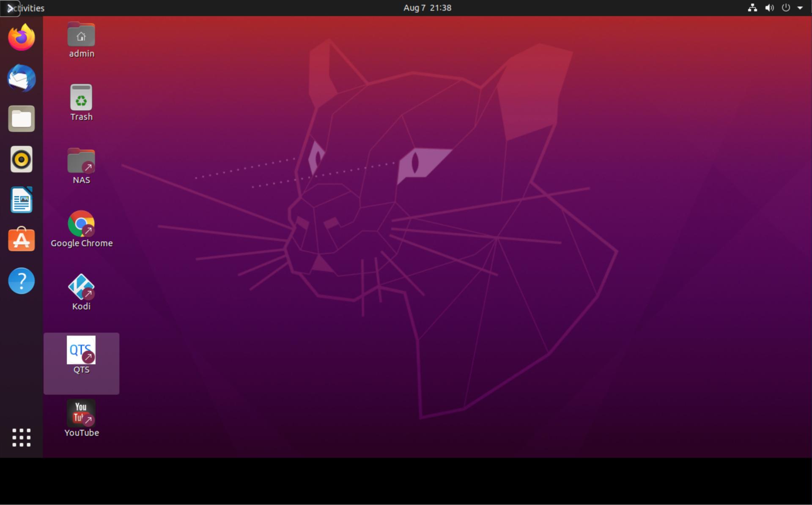The height and width of the screenshot is (505, 812).
Task: Launch Thunderbird mail from the dock
Action: click(21, 78)
